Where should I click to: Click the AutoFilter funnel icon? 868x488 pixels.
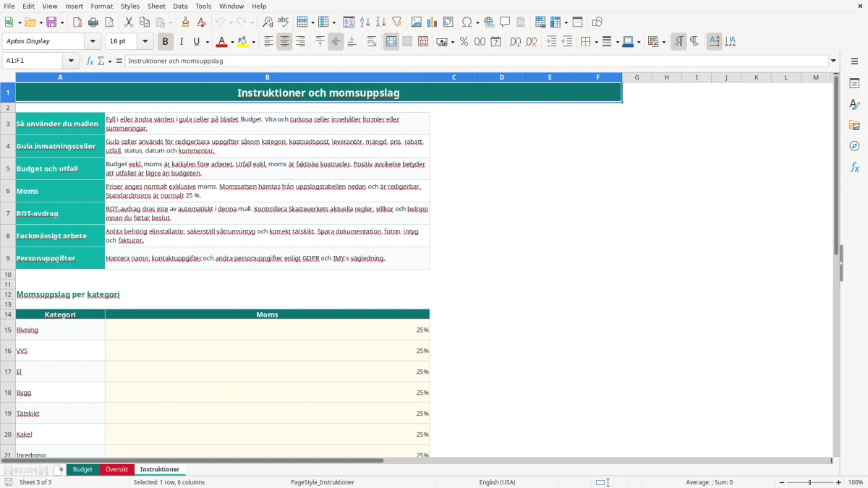point(397,22)
